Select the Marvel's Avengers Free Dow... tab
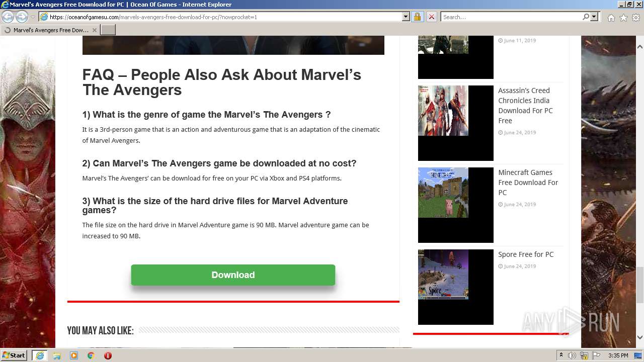Screen dimensions: 644x362 click(x=50, y=30)
